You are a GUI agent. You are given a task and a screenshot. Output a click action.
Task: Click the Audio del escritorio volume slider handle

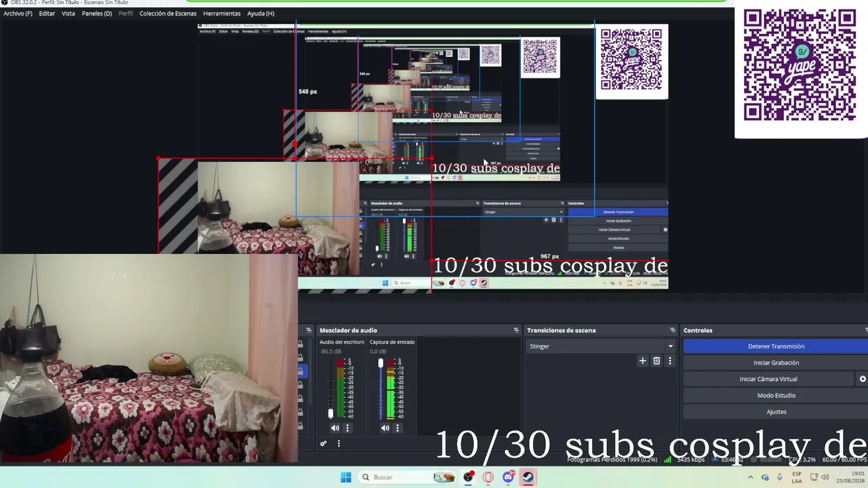(331, 413)
